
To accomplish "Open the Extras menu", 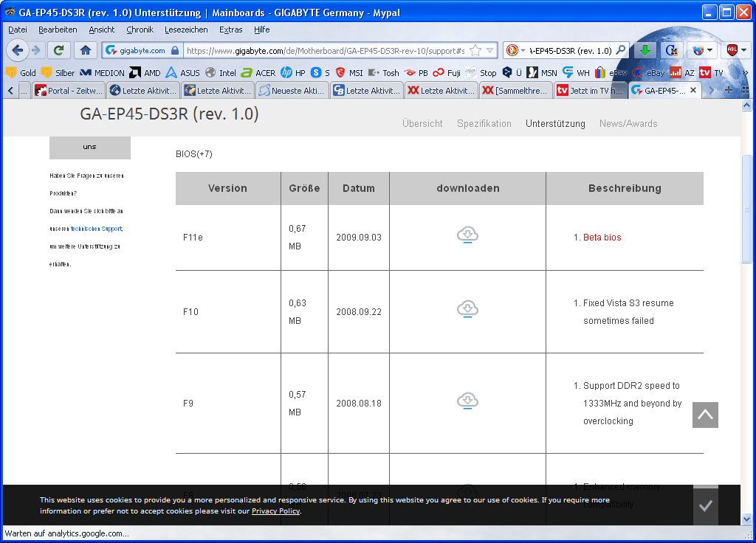I will pos(231,30).
